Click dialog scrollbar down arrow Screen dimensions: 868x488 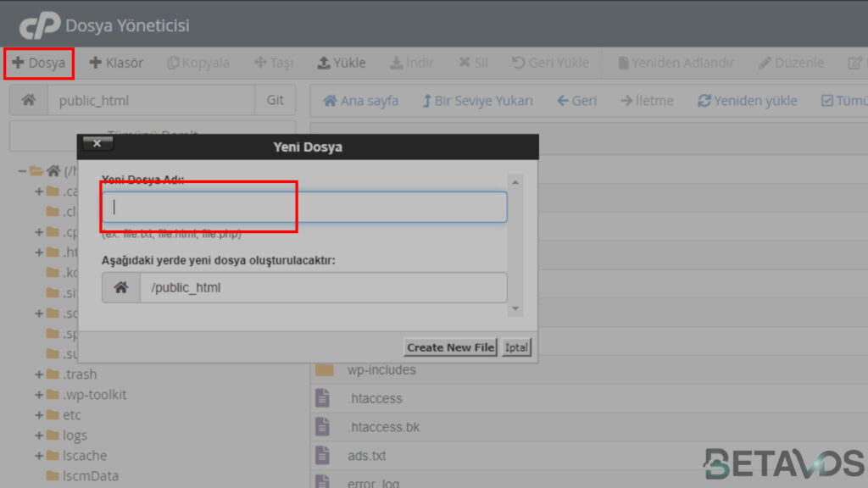[x=515, y=308]
